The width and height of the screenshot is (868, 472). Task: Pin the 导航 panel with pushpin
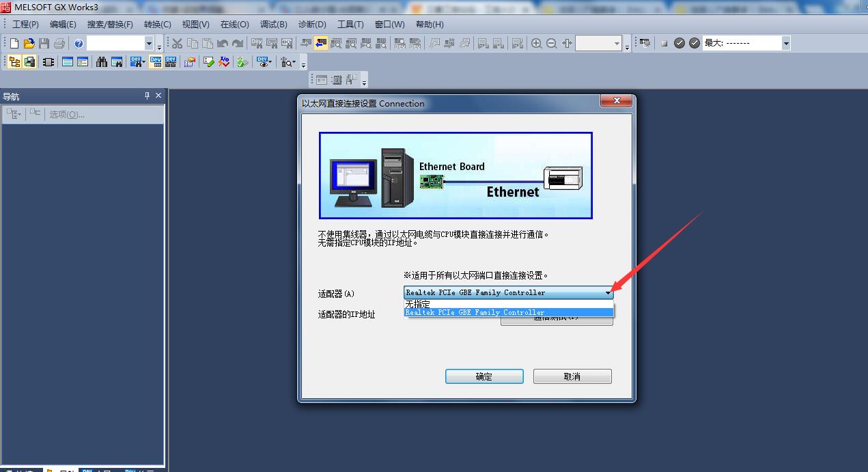pyautogui.click(x=147, y=96)
